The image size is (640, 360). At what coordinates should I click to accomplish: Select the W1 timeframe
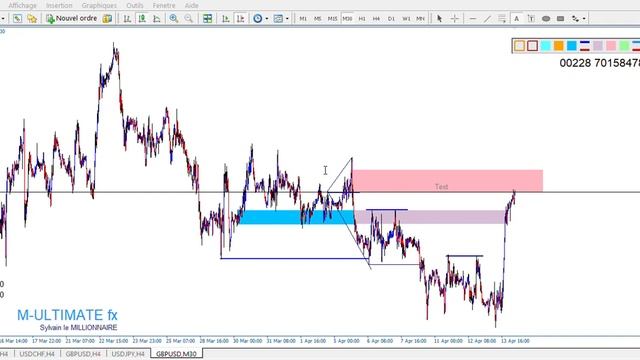pos(406,19)
